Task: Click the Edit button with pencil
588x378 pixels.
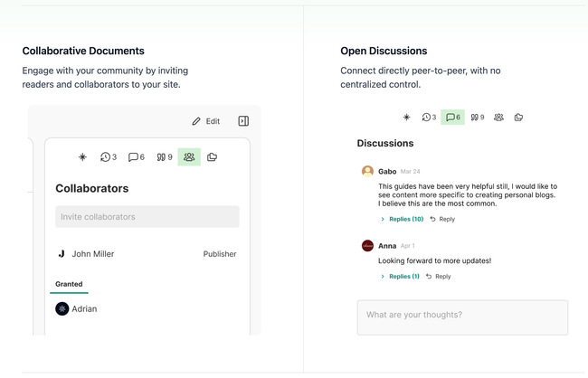Action: pos(206,121)
